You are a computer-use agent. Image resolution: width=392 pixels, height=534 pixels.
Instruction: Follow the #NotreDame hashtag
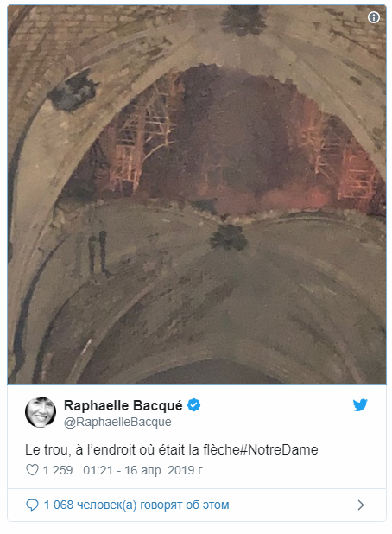point(279,449)
